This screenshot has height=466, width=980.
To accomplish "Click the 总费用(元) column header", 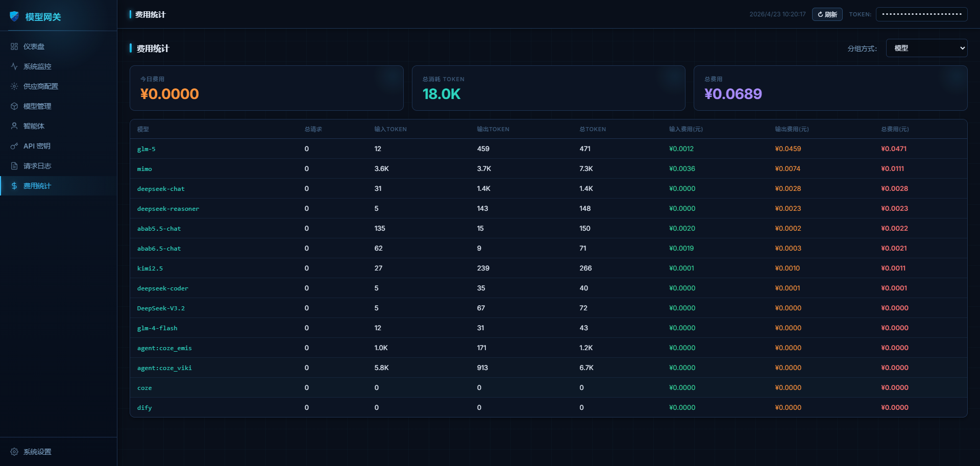I will pyautogui.click(x=895, y=129).
